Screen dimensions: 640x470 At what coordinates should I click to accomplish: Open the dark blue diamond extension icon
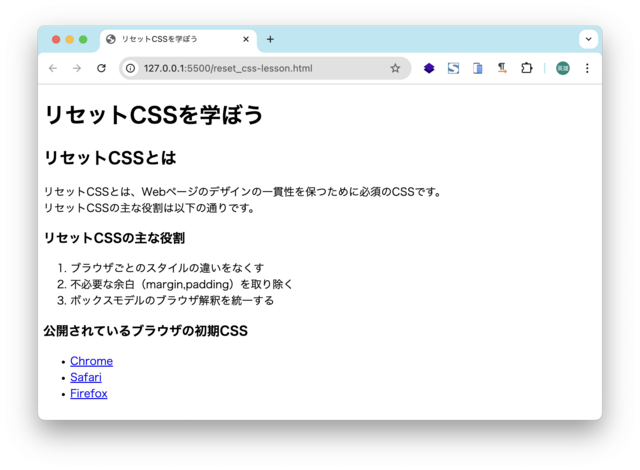[429, 68]
